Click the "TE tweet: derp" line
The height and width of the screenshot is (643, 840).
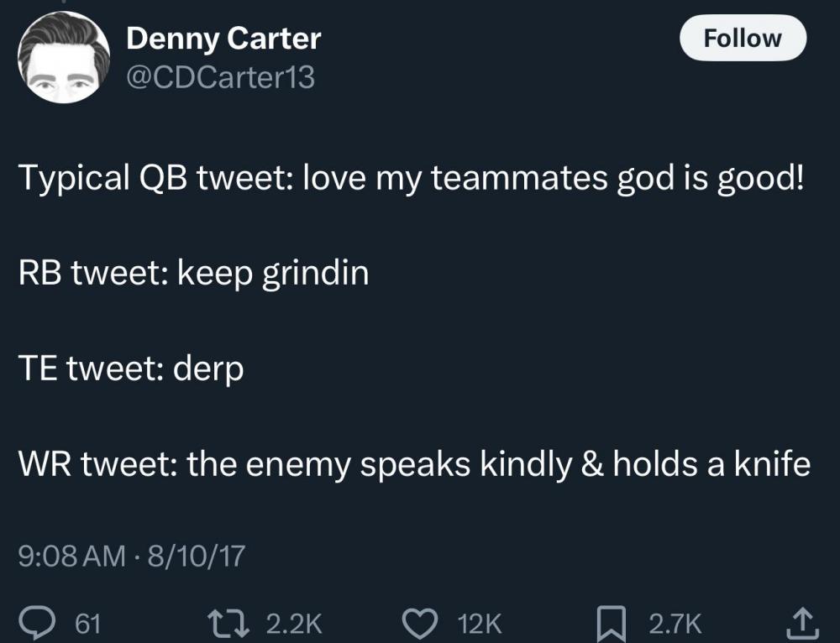(131, 369)
